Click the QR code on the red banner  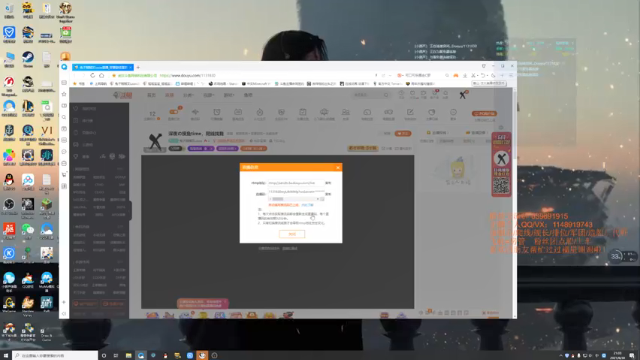click(x=501, y=187)
